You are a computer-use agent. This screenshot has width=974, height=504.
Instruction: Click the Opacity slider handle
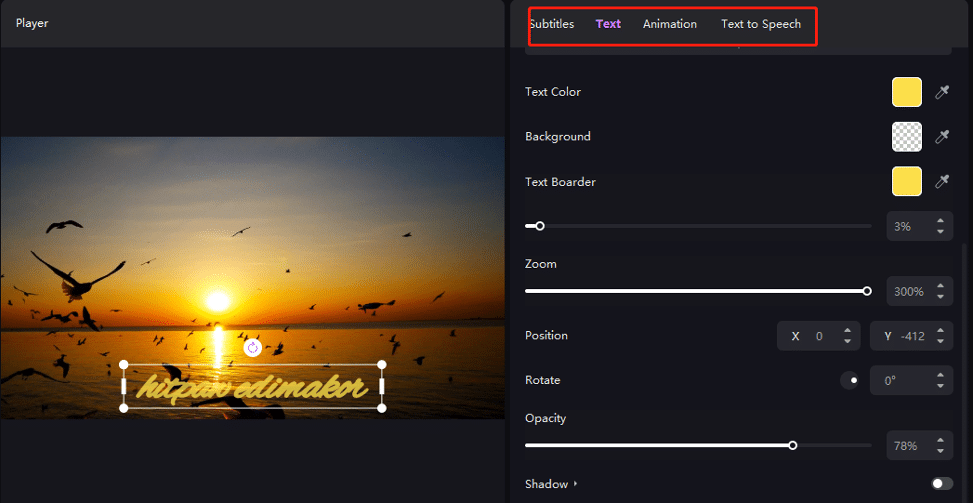pos(792,445)
